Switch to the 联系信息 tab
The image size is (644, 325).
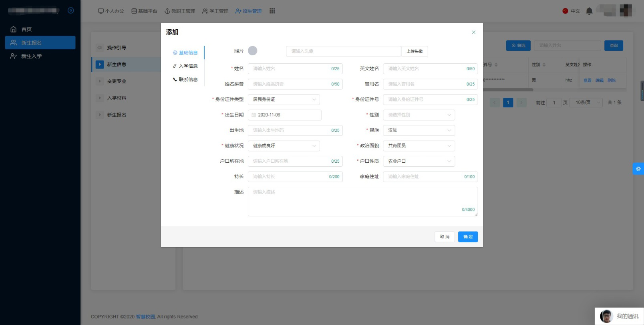click(185, 80)
